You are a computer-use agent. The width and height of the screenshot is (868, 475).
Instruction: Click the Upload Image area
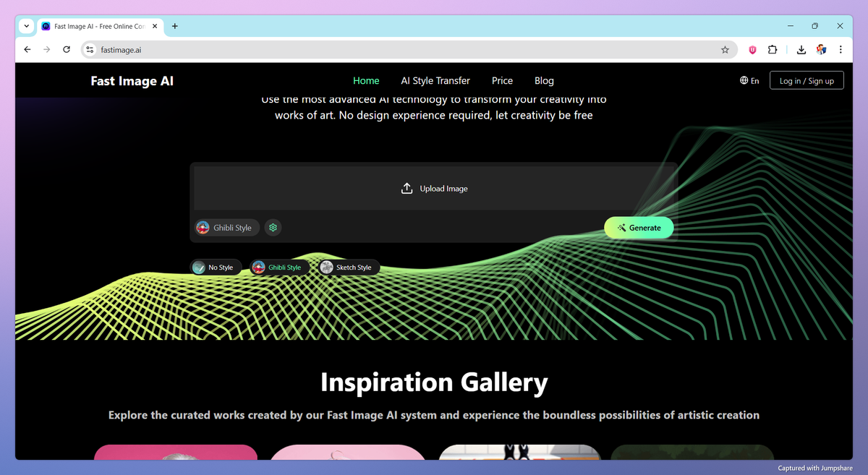(434, 188)
